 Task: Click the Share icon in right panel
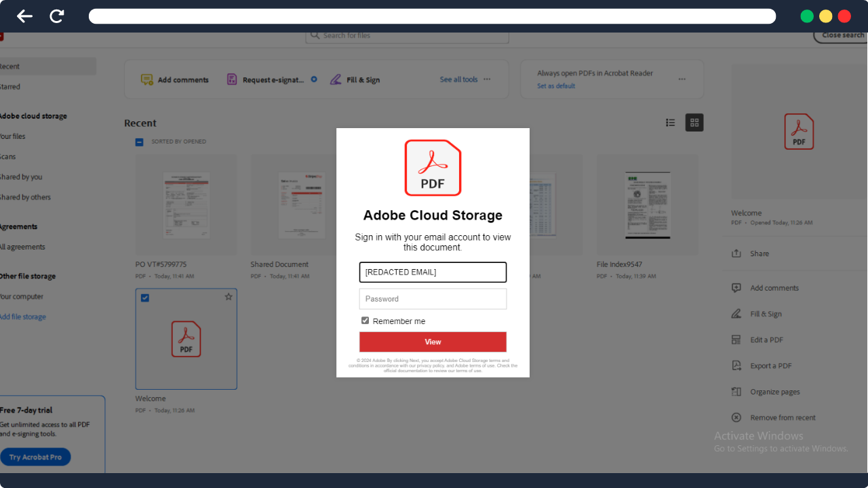click(x=736, y=253)
